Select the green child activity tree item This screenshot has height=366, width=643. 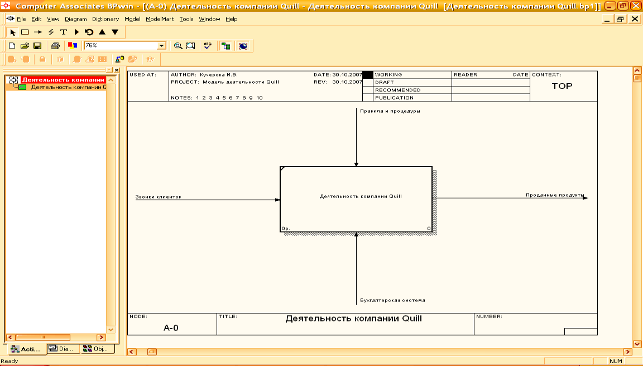(68, 87)
